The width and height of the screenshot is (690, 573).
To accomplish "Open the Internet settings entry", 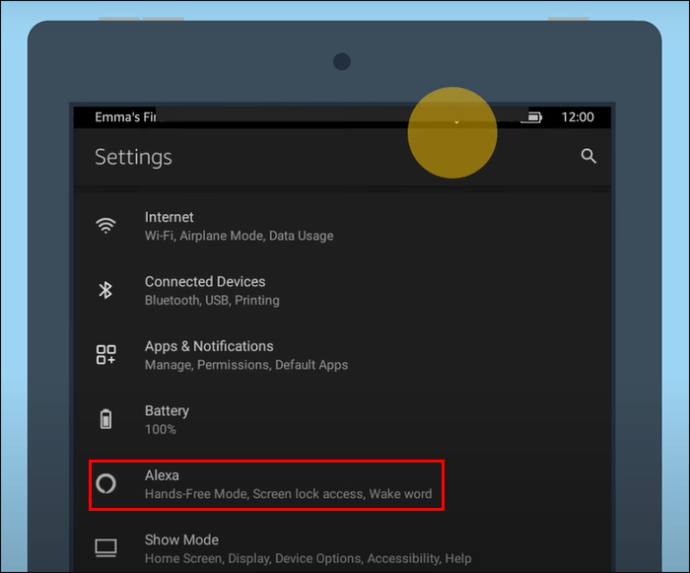I will coord(342,226).
